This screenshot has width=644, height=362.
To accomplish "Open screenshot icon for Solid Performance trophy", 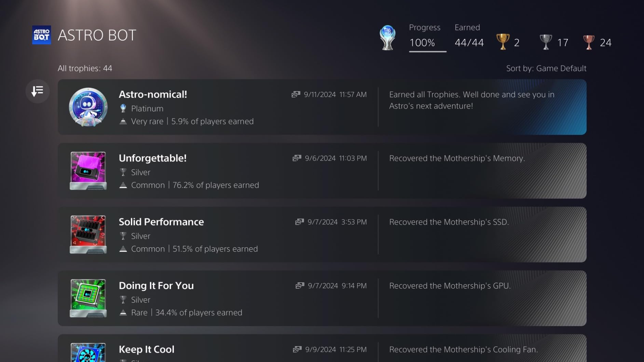I will [300, 222].
